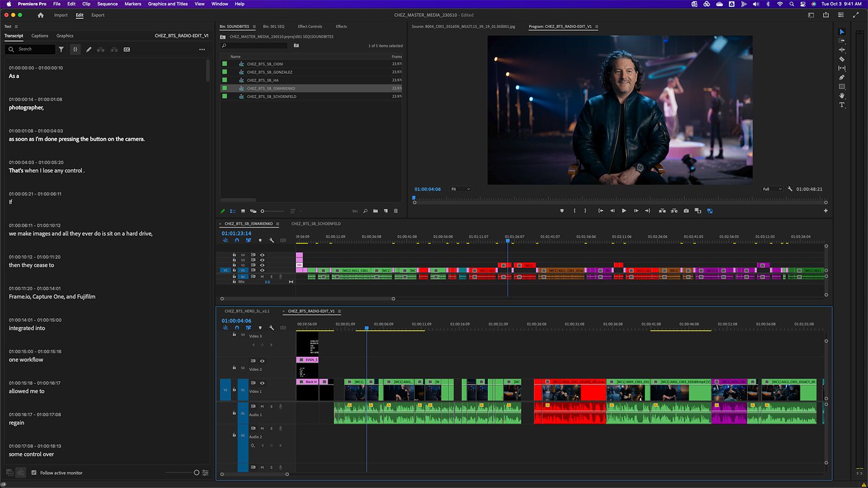Open the Program monitor wrench settings
Screen dimensions: 868x488
(790, 189)
